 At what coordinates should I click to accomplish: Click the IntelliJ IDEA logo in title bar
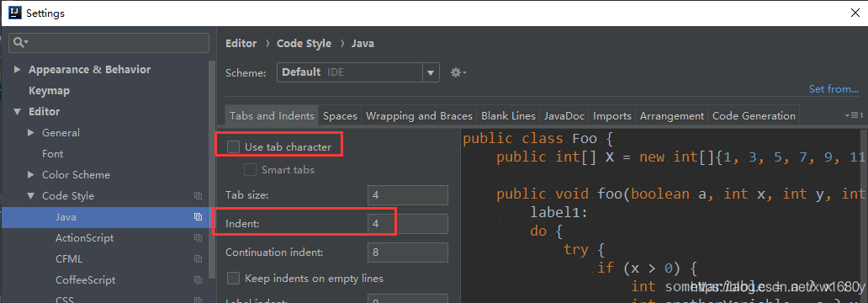tap(14, 13)
